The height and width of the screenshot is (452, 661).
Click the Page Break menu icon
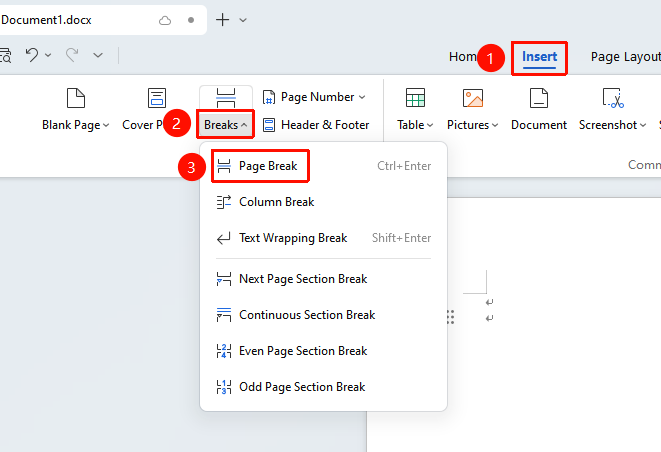[x=224, y=166]
